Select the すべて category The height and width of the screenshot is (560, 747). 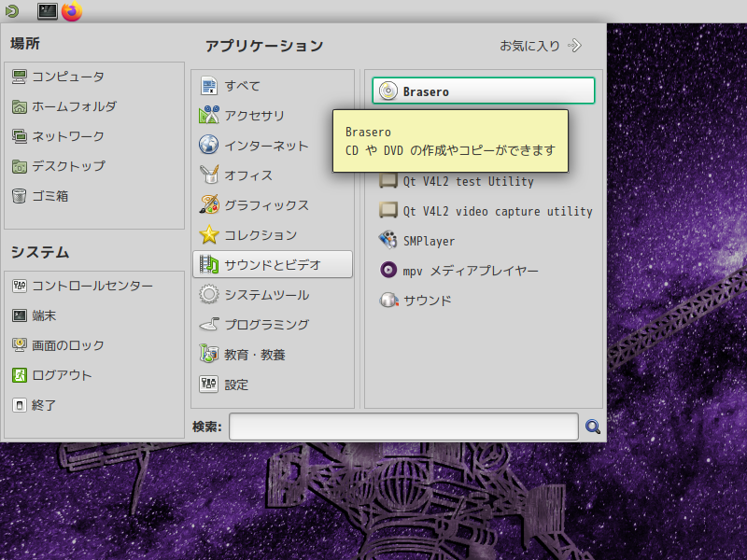point(273,86)
